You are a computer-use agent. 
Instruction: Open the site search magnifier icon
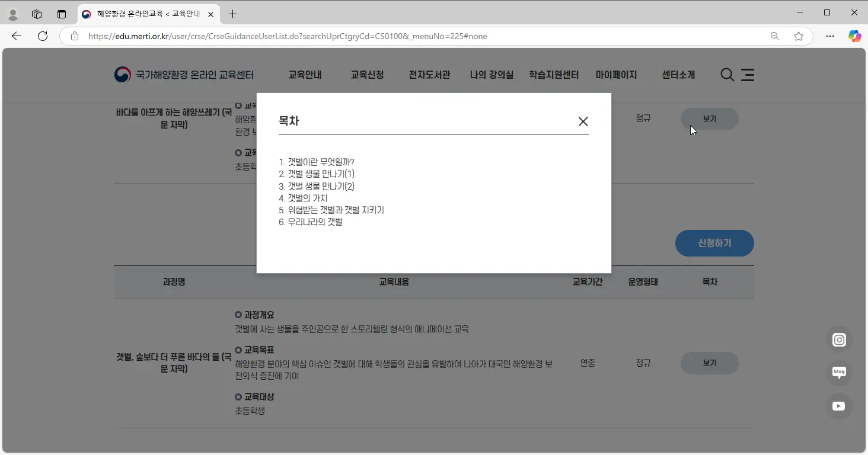tap(726, 75)
